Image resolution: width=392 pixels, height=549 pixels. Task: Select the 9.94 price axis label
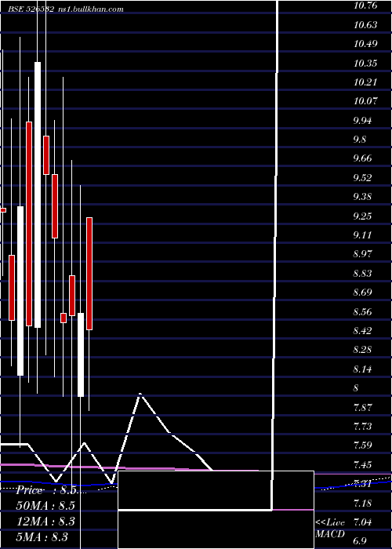click(362, 121)
